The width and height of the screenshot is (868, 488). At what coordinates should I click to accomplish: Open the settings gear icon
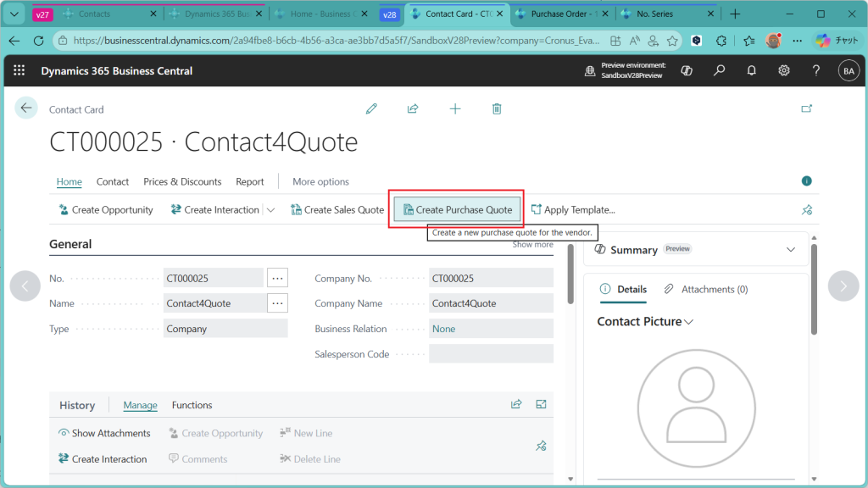(784, 71)
